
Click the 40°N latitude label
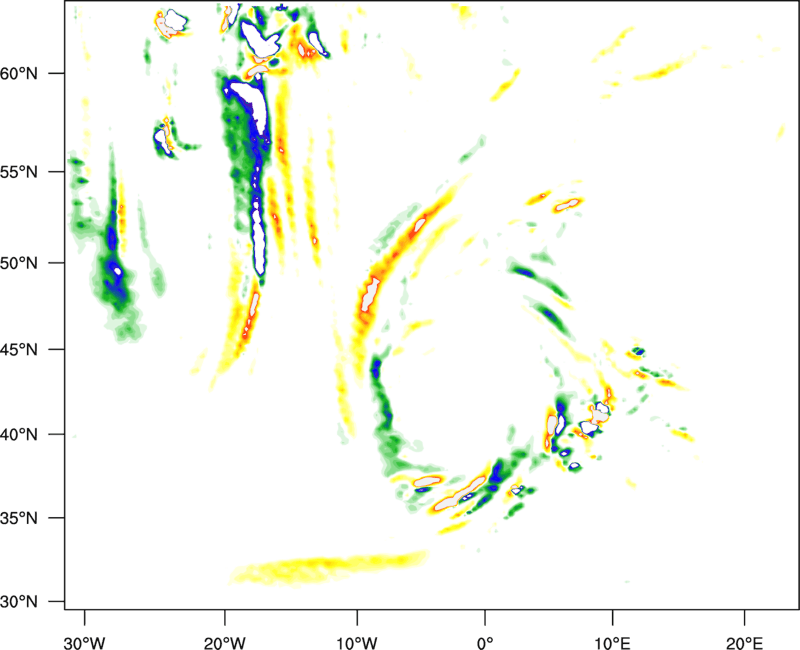(x=19, y=435)
